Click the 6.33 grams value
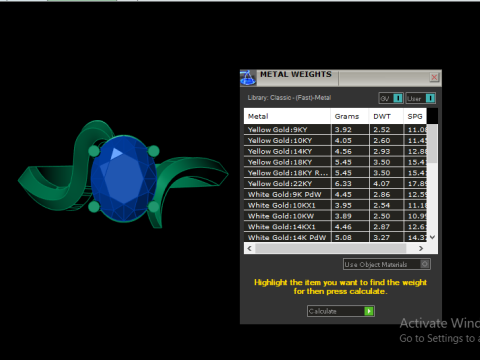Image resolution: width=480 pixels, height=360 pixels. pyautogui.click(x=343, y=183)
